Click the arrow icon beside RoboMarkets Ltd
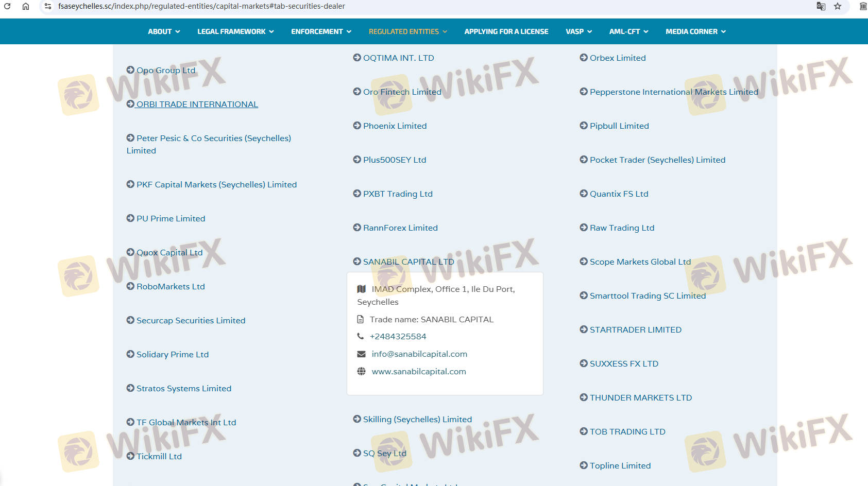This screenshot has height=486, width=868. click(x=130, y=286)
